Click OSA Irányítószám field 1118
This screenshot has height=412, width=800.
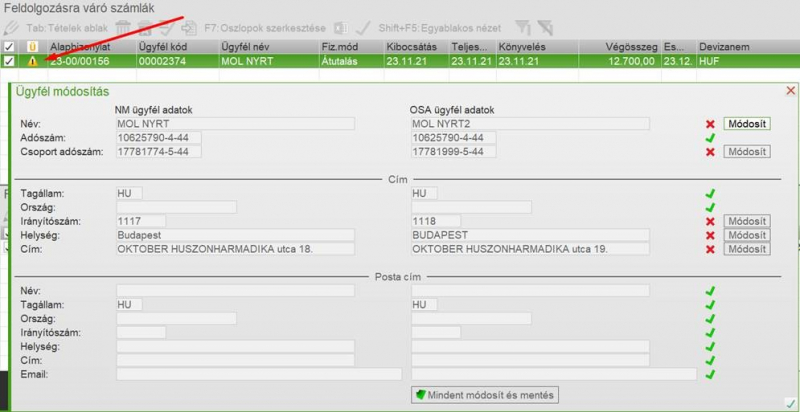pos(436,221)
